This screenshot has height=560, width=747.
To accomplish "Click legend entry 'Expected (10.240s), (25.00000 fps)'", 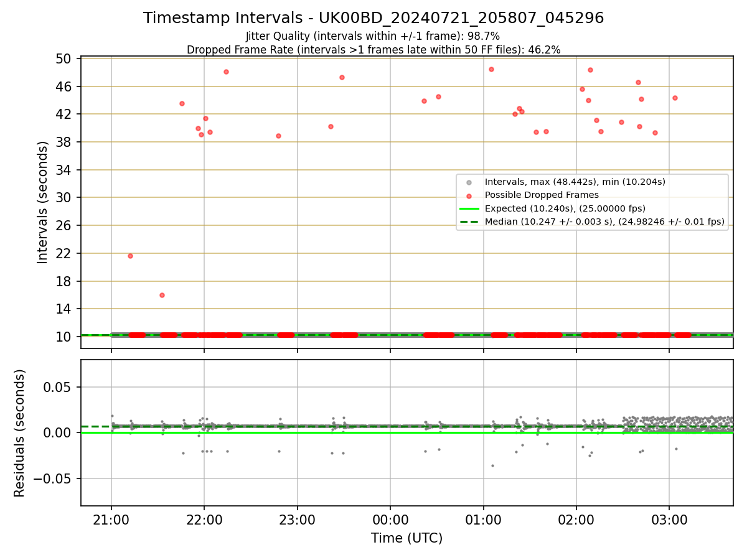I will tap(565, 208).
